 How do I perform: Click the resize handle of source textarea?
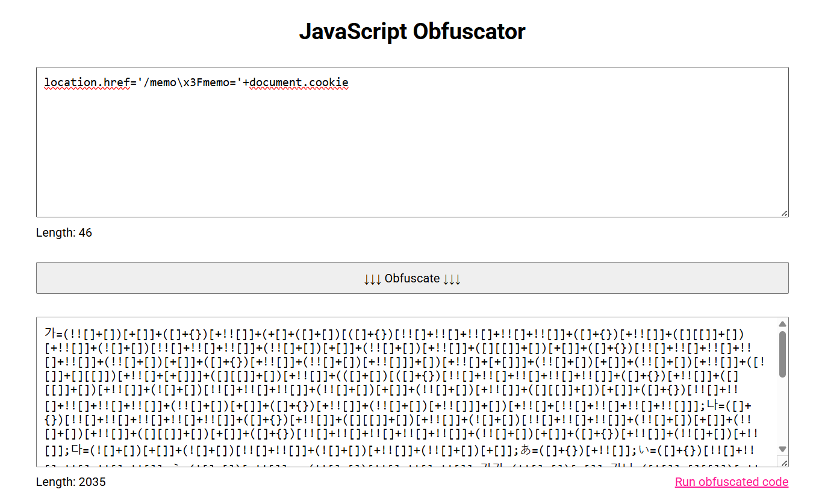pos(784,213)
